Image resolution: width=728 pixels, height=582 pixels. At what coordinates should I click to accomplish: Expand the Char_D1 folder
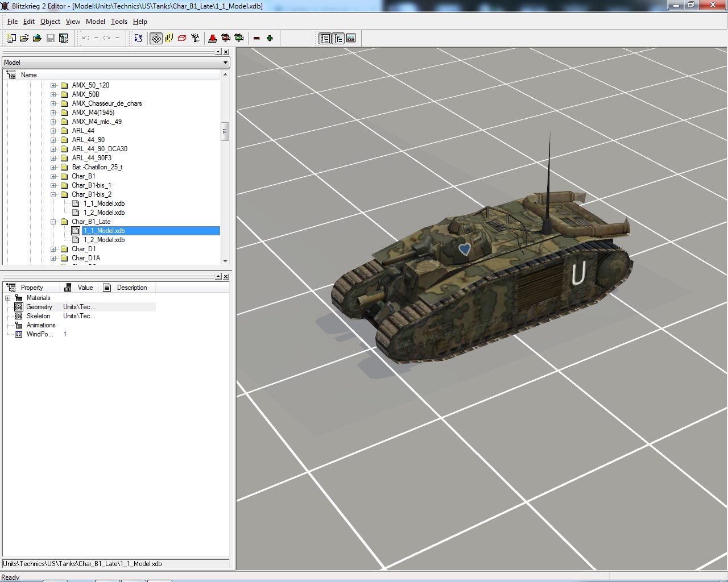[53, 249]
